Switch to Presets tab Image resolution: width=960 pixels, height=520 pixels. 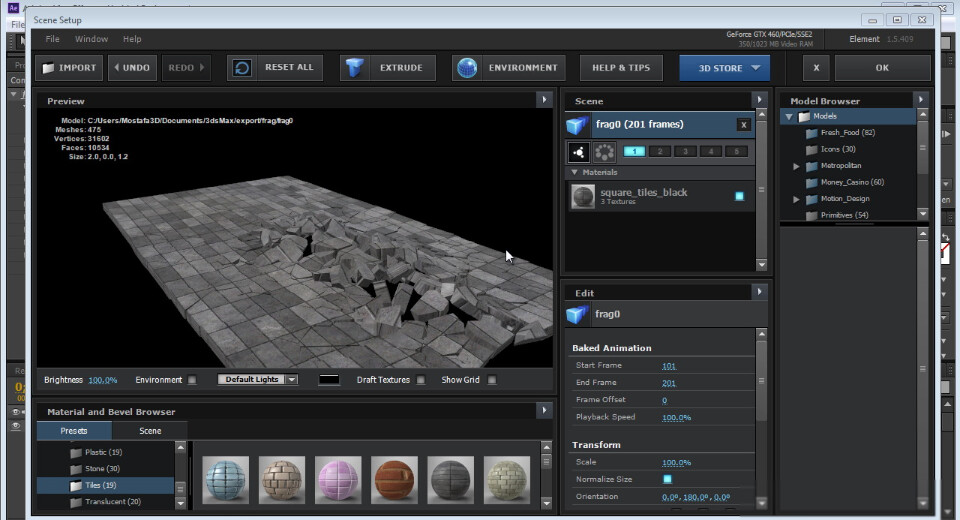point(73,431)
